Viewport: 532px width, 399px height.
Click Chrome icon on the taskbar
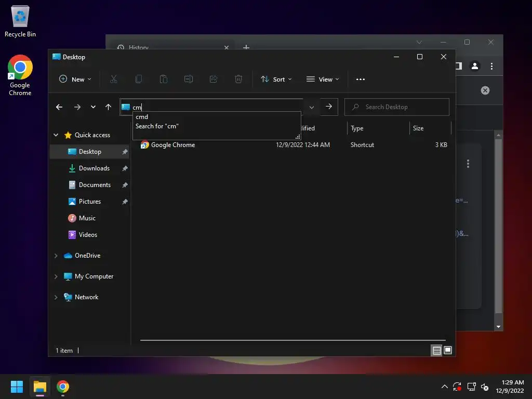point(63,387)
